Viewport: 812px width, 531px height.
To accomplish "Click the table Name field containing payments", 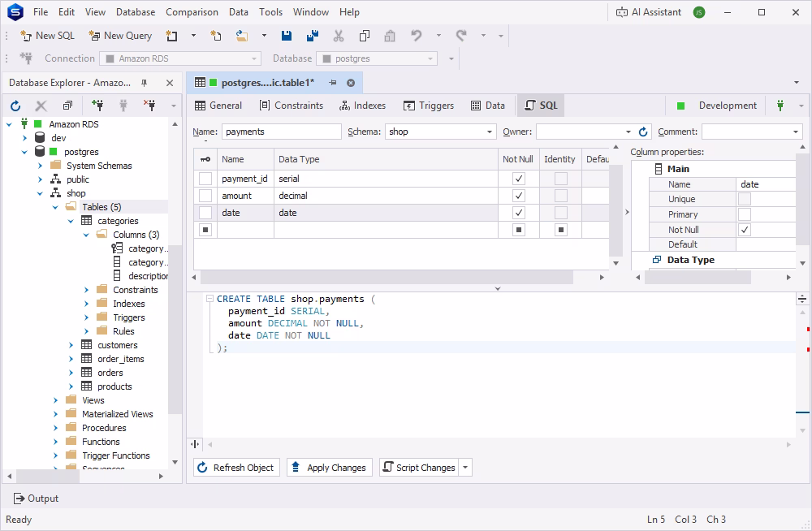I will tap(282, 132).
